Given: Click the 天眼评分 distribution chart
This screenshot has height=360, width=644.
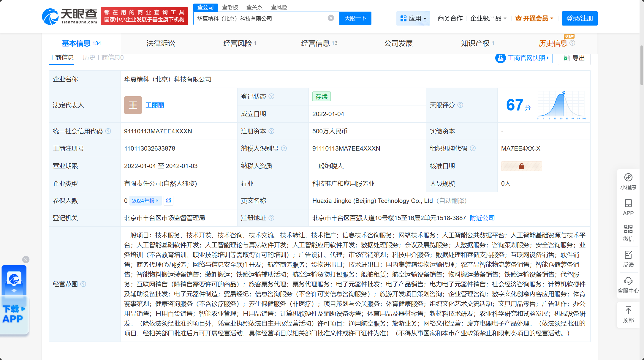Looking at the screenshot, I should tap(561, 105).
